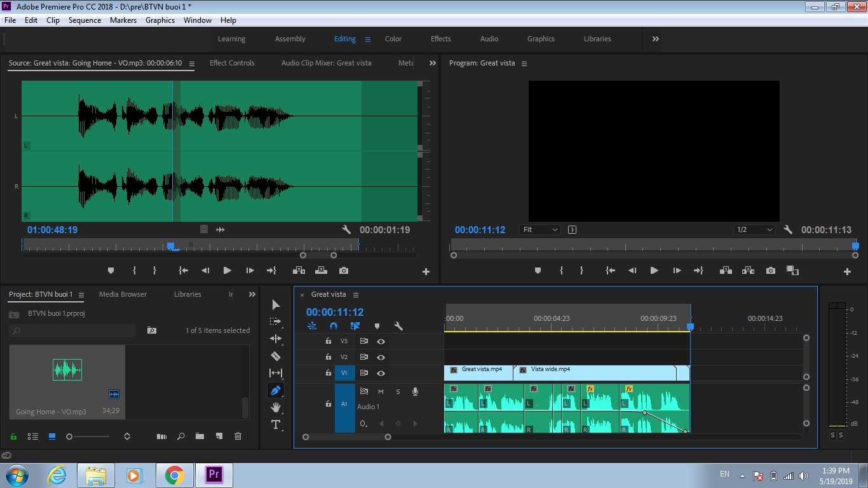Expand Source panel group overflow chevron
Image resolution: width=868 pixels, height=488 pixels.
click(433, 63)
